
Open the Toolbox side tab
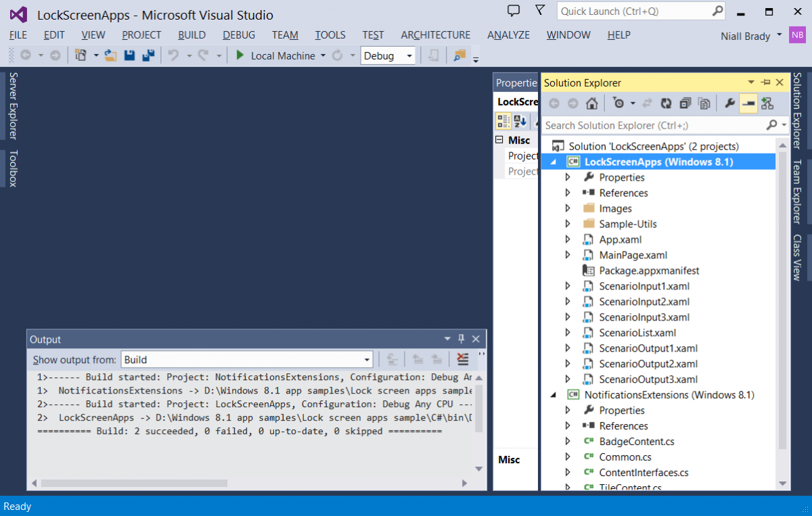pos(12,168)
